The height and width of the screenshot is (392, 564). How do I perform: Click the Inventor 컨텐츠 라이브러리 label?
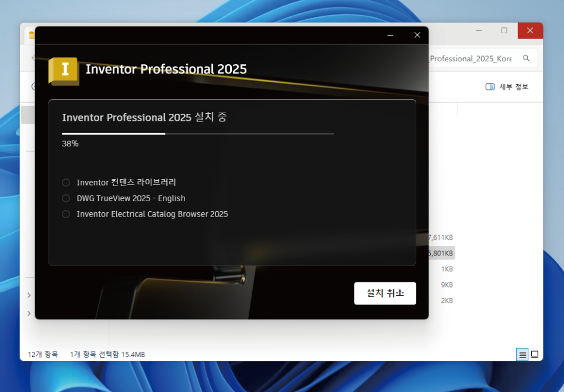click(x=126, y=183)
